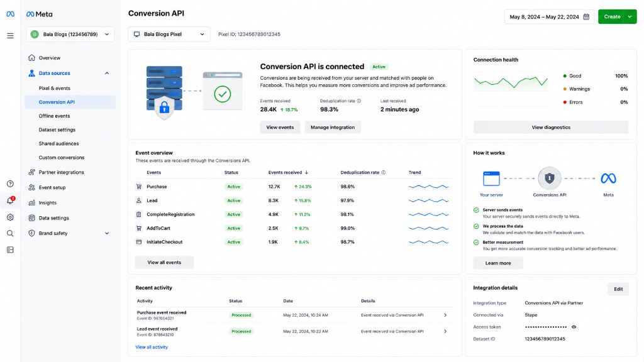Click the search magnifier icon
644x362 pixels.
click(10, 234)
